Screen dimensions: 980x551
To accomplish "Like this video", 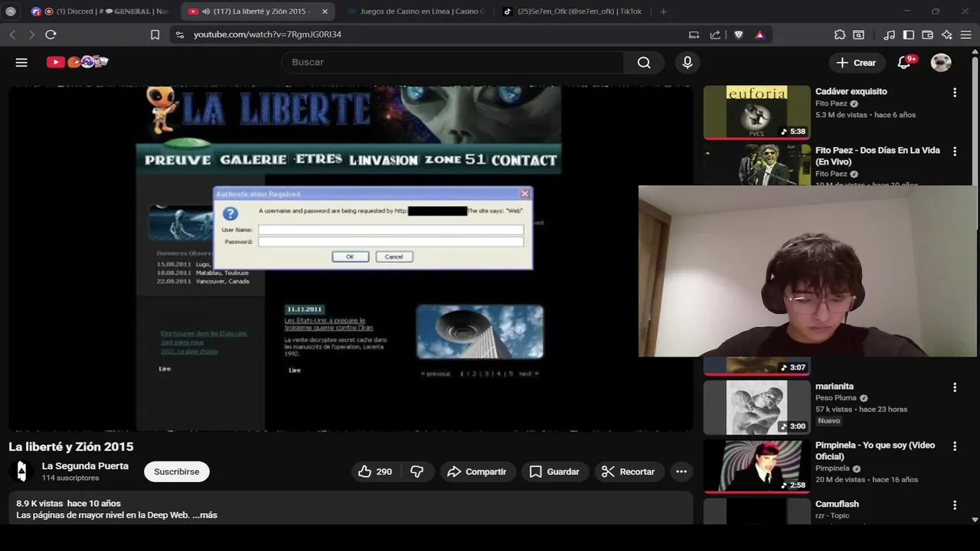I will click(375, 471).
